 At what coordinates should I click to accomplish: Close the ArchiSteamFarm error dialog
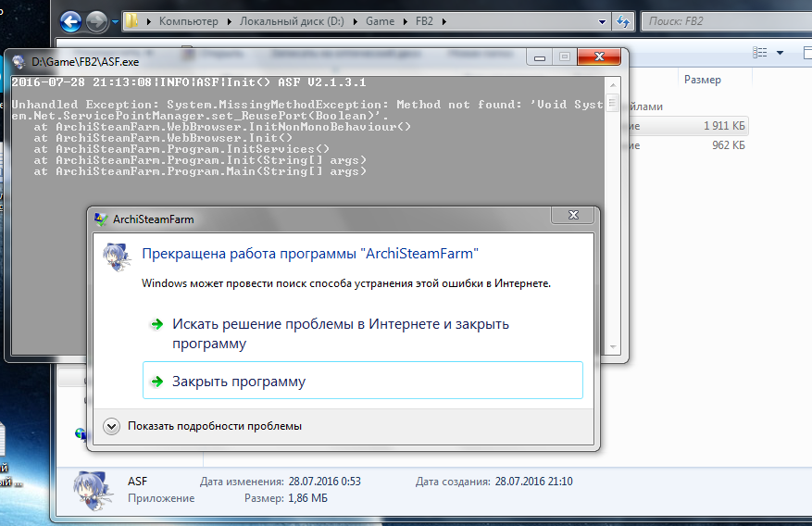click(x=573, y=215)
